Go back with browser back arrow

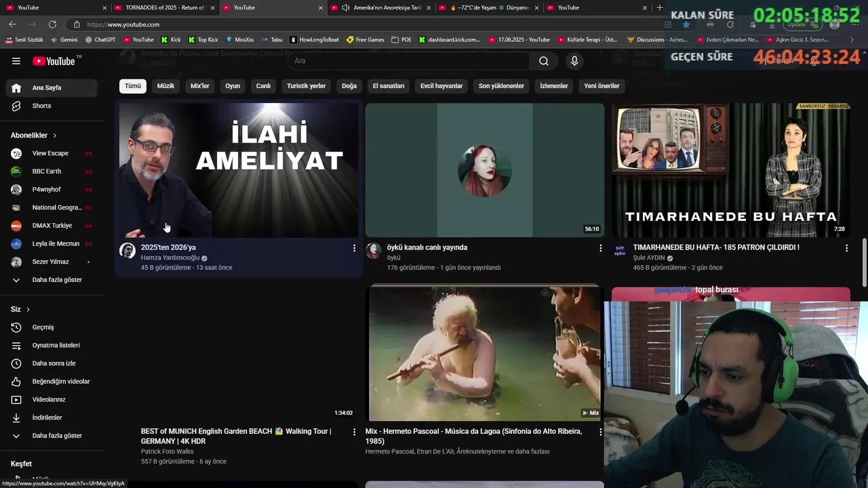coord(12,24)
